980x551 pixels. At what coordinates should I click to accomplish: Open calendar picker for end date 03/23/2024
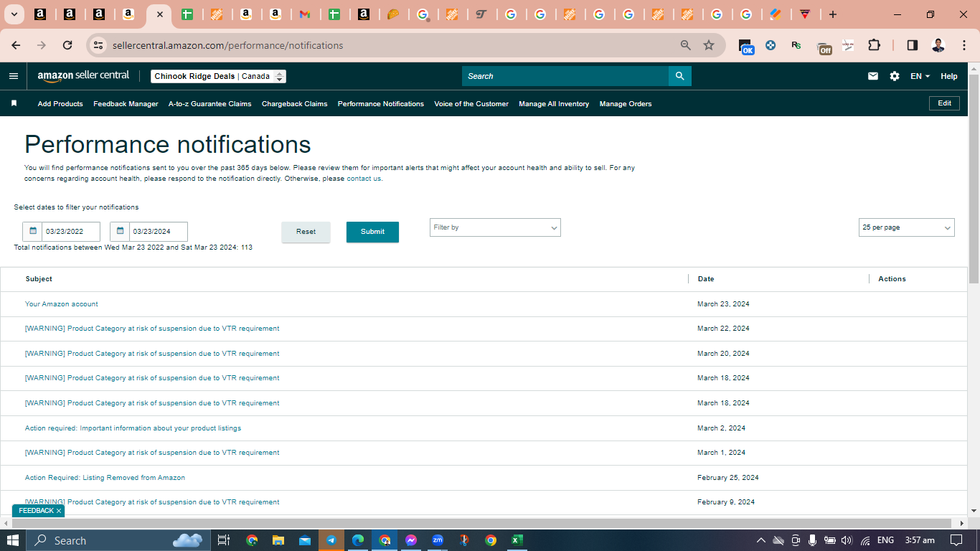120,232
